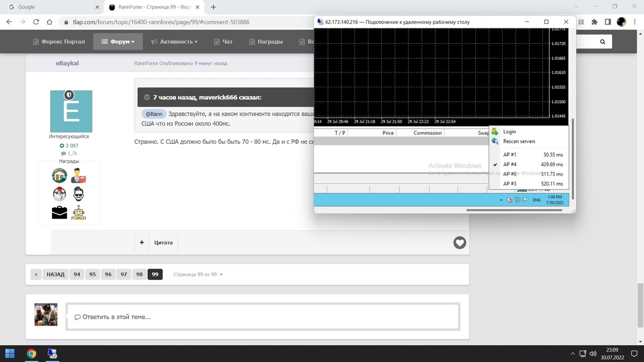Like the post with heart icon
The height and width of the screenshot is (362, 644).
click(460, 243)
